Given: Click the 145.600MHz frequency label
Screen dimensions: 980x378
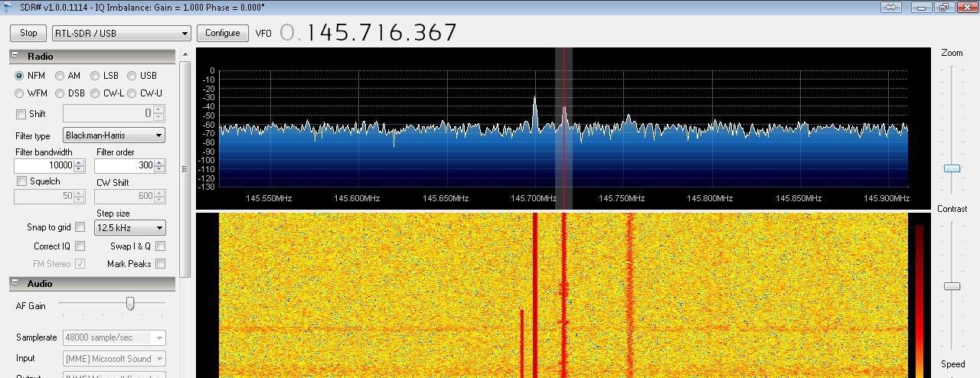Looking at the screenshot, I should coord(357,198).
